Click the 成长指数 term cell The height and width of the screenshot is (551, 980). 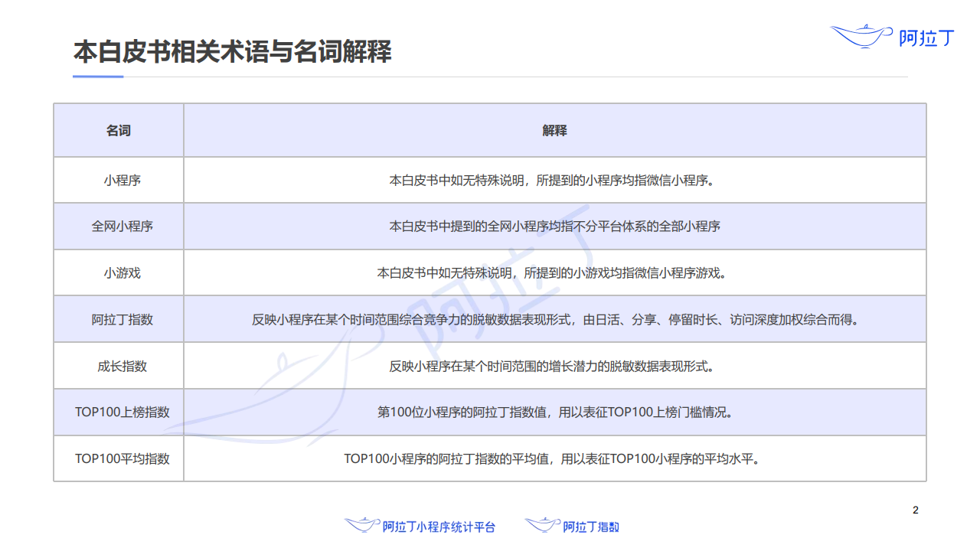(122, 366)
